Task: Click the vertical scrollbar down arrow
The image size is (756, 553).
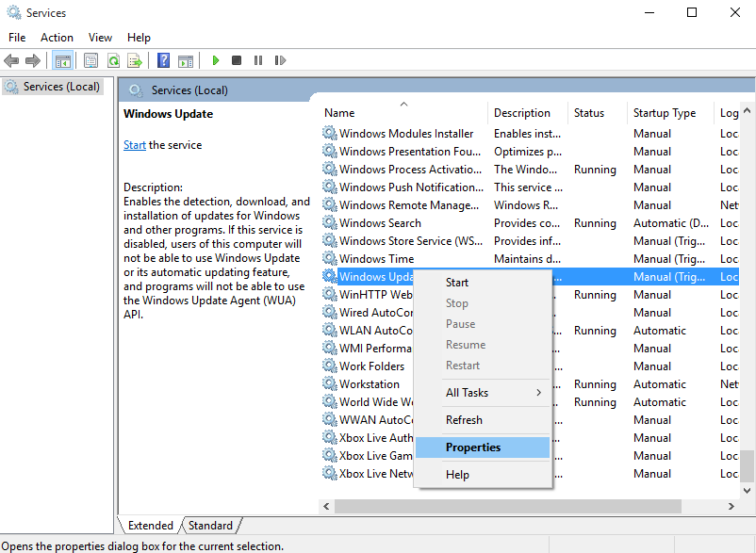Action: tap(748, 491)
